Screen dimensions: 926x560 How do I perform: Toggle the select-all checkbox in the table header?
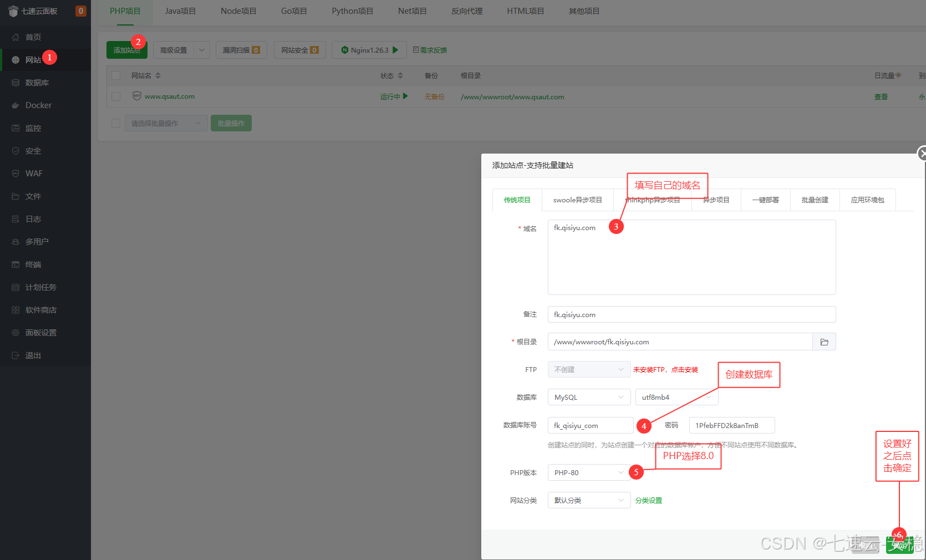point(116,75)
